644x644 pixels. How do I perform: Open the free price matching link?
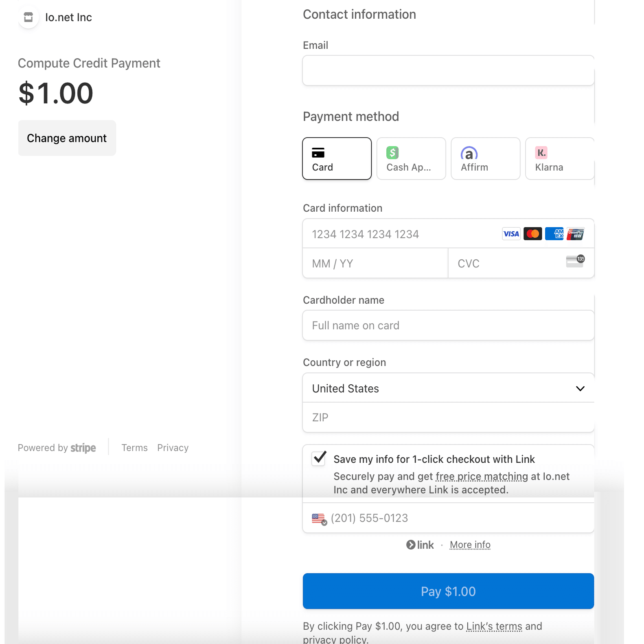pos(482,476)
